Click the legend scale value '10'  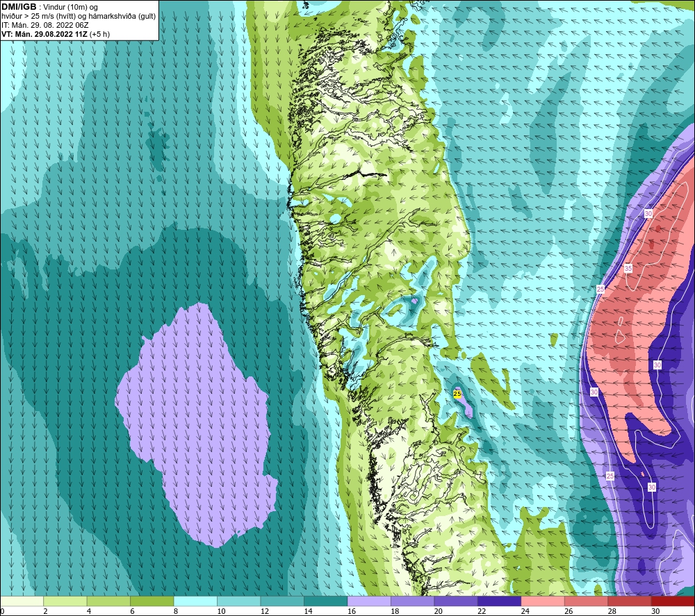[x=221, y=611]
